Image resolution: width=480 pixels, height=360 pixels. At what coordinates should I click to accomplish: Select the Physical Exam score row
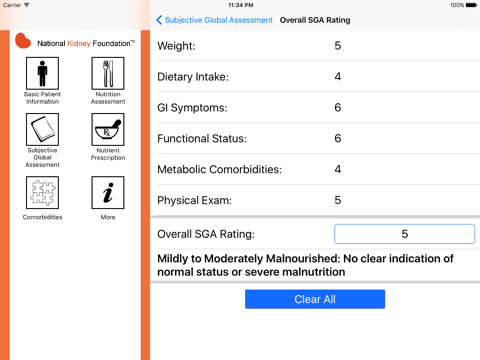[315, 200]
